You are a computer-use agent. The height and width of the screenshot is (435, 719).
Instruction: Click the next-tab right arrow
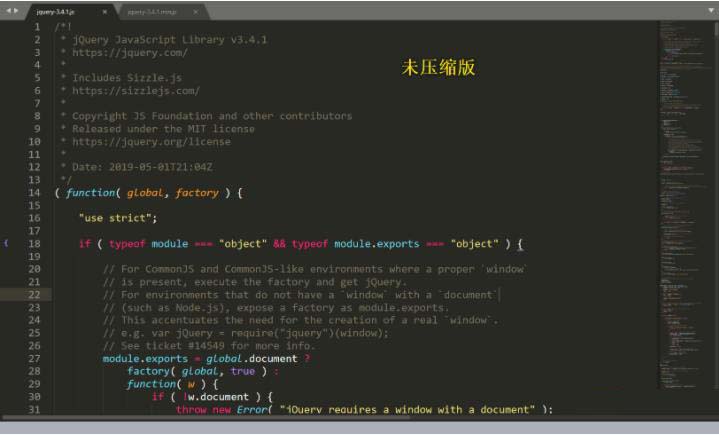[17, 11]
